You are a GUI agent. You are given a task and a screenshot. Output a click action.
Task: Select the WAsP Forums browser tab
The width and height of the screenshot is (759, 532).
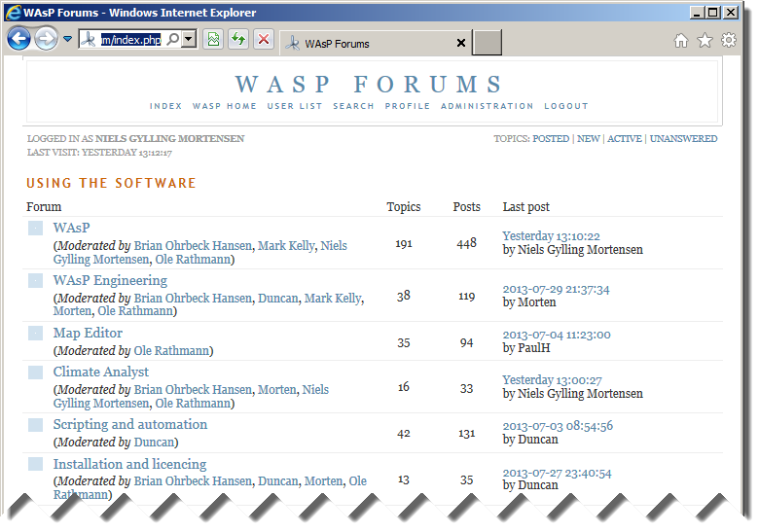pos(376,43)
